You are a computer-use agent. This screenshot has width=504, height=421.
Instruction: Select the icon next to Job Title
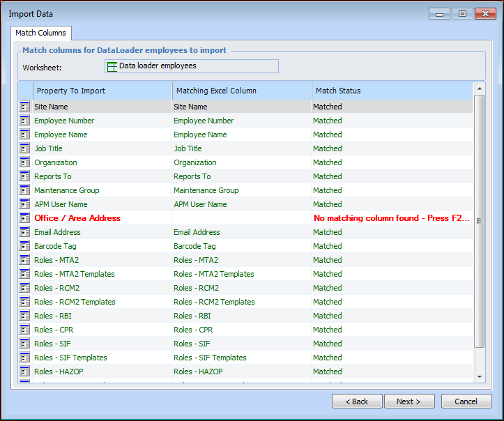[25, 148]
